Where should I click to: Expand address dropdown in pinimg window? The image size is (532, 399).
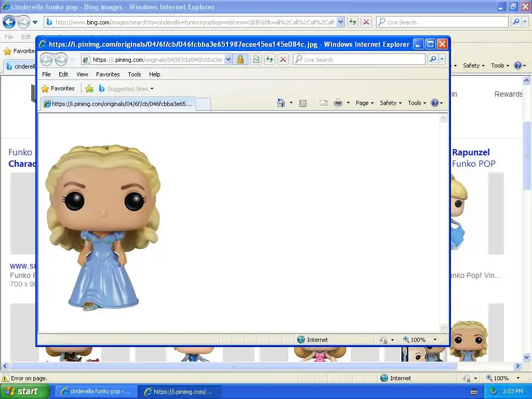tap(229, 59)
